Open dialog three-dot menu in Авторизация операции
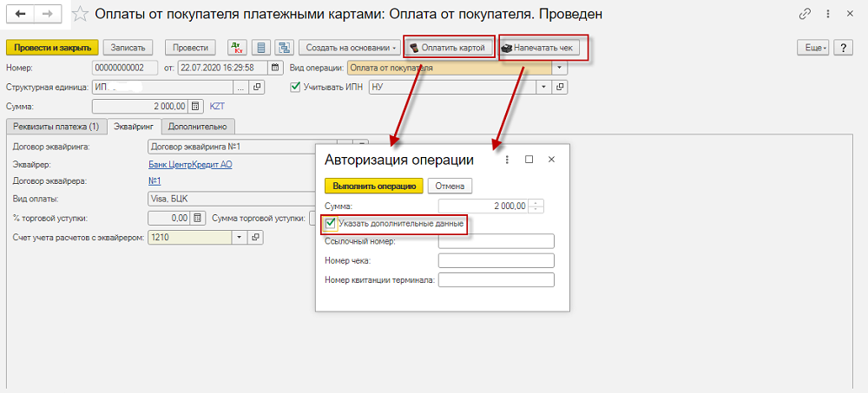The image size is (868, 393). coord(507,160)
